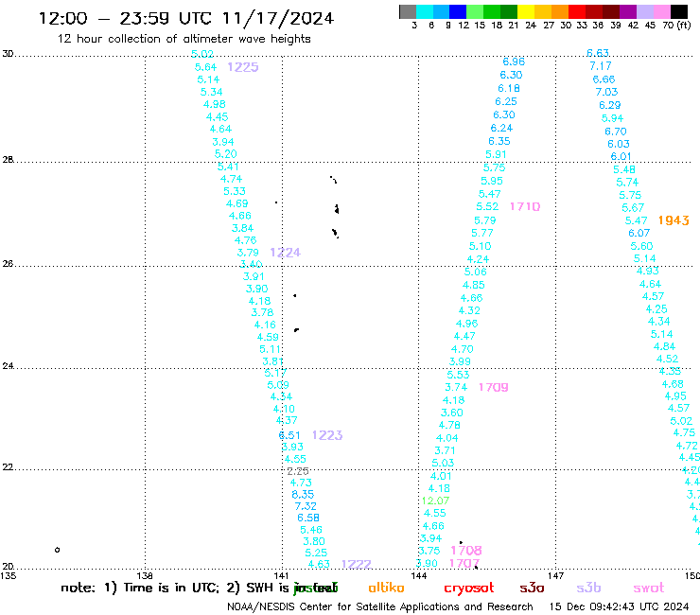
Task: Click the wave height value '7.17'
Action: (x=601, y=66)
